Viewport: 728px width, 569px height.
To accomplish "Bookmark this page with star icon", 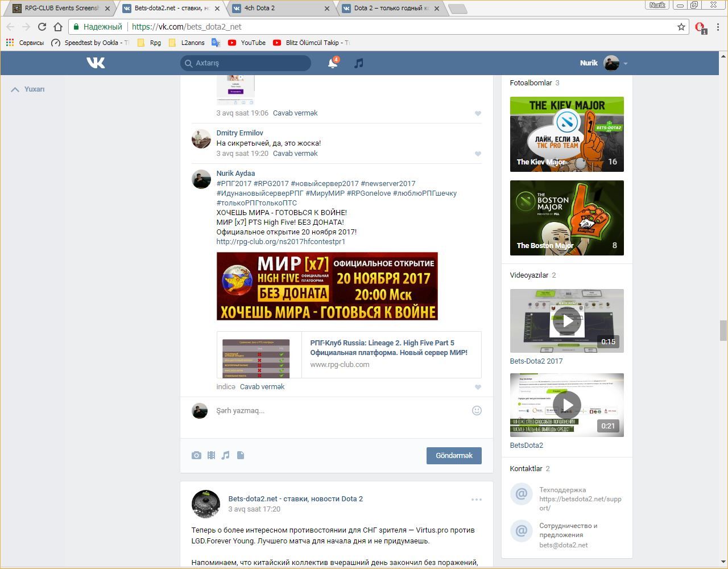I will pos(681,27).
